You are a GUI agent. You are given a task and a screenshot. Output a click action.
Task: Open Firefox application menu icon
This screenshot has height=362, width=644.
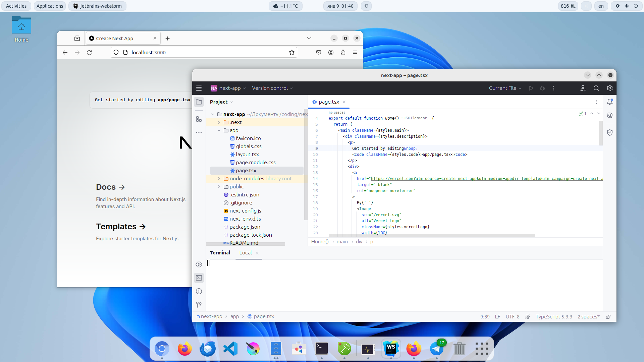(x=355, y=53)
